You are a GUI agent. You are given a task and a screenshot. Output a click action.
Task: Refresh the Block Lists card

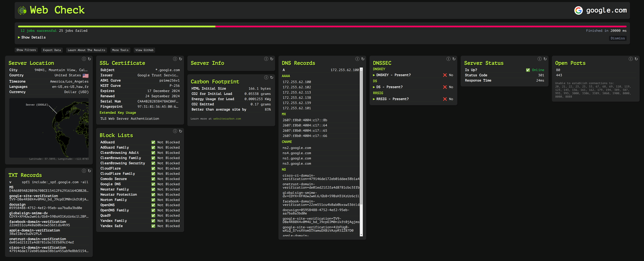click(x=180, y=131)
